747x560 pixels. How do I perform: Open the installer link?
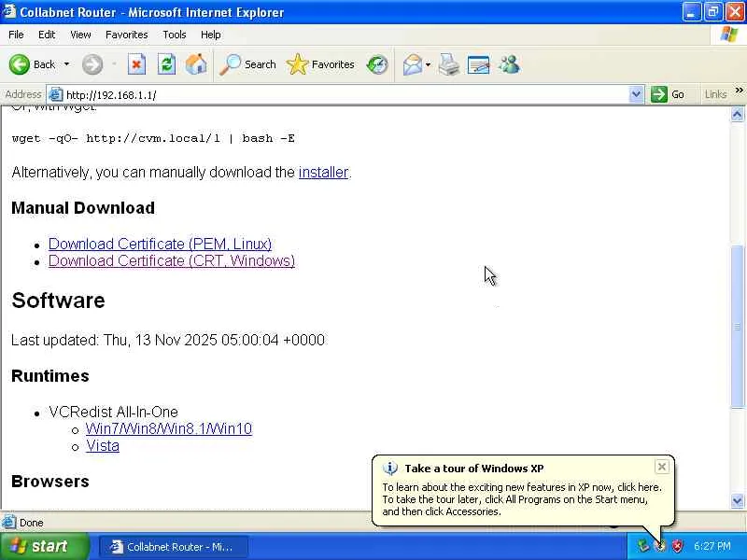click(323, 172)
